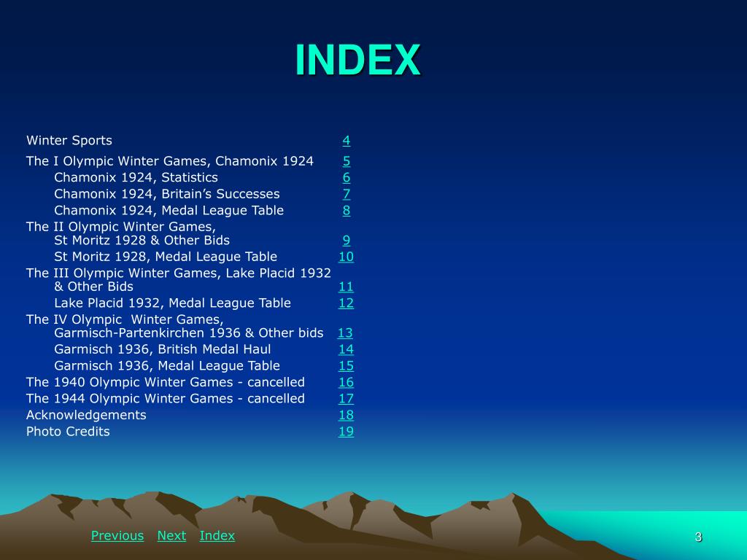Select 'The 1940 Olympic Winter Games - cancelled' text

pyautogui.click(x=166, y=382)
